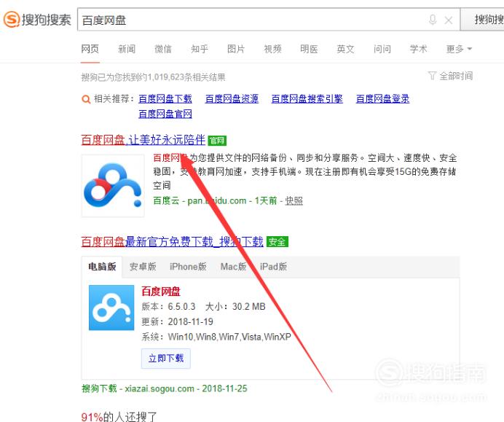Switch to the 新闻 tab

pos(127,50)
